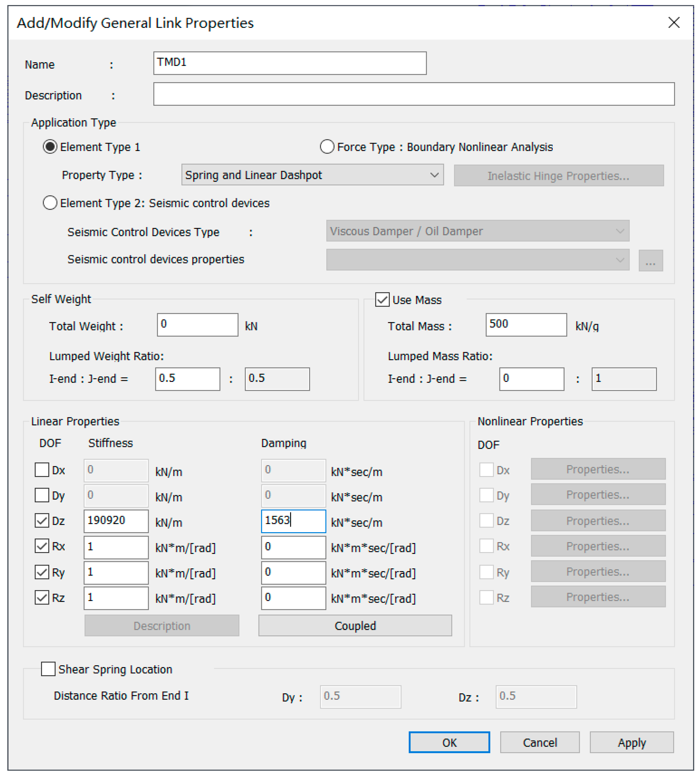The height and width of the screenshot is (776, 700).
Task: Disable the Rz DOF checkbox
Action: (42, 598)
